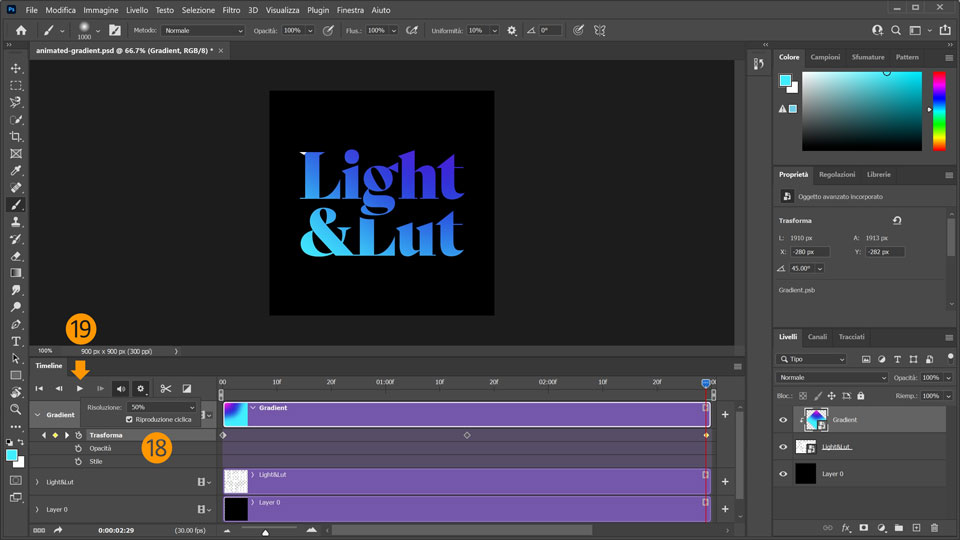The width and height of the screenshot is (960, 540).
Task: Click the trash icon in Livelli panel
Action: coord(934,527)
